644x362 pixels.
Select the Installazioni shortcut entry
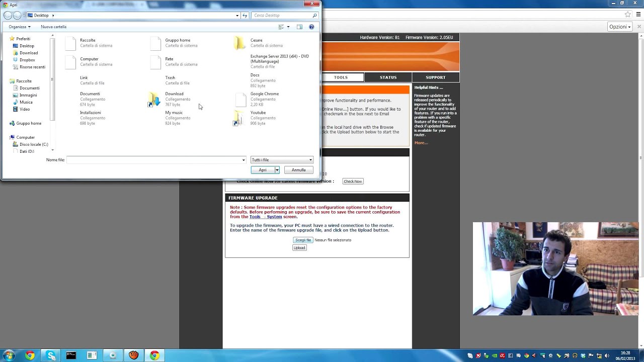tap(93, 118)
